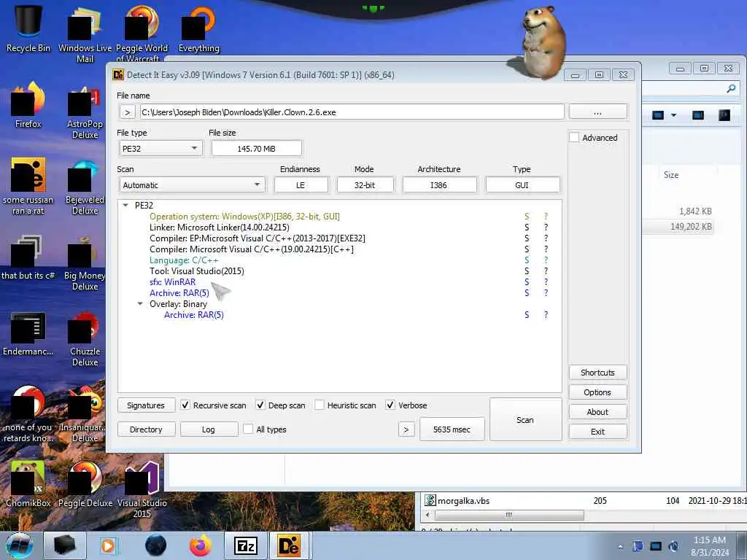Open Shortcuts settings

click(598, 373)
